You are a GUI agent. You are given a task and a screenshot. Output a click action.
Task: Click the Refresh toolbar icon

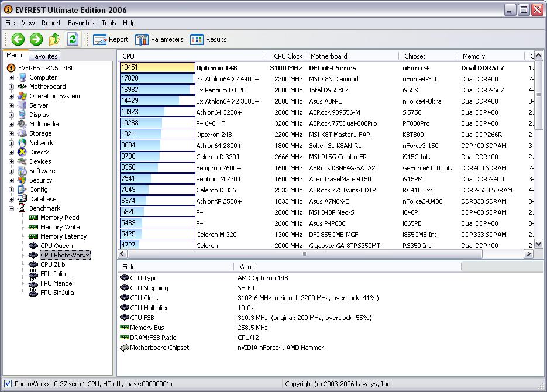[73, 39]
